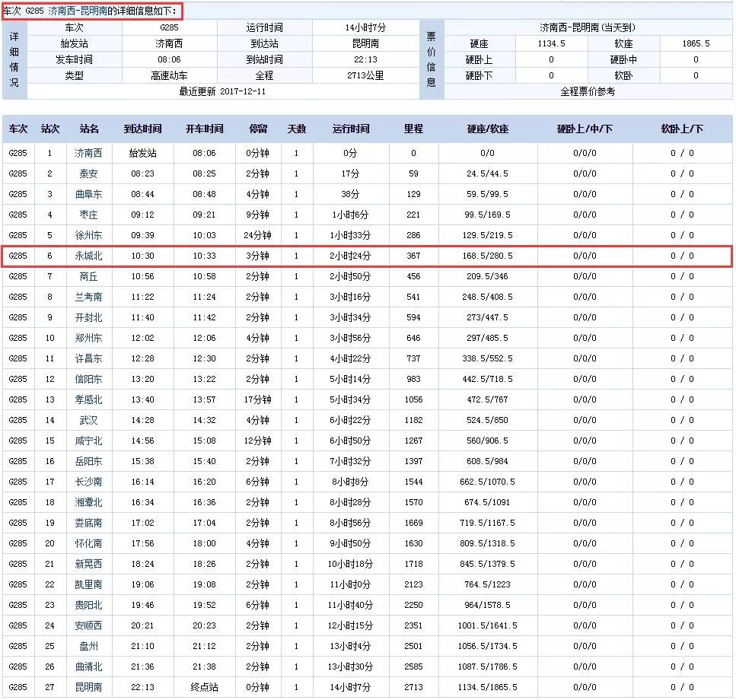736x700 pixels.
Task: Open the 商丘 station link
Action: click(89, 276)
